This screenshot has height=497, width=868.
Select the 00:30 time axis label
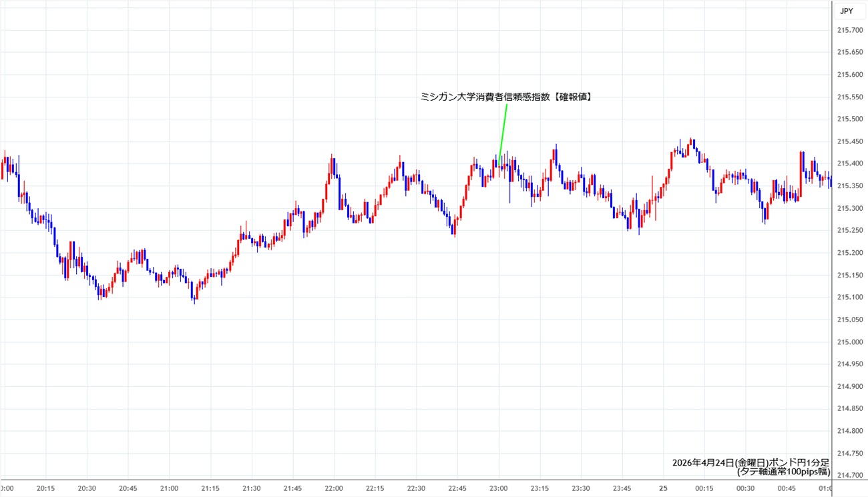coord(746,488)
